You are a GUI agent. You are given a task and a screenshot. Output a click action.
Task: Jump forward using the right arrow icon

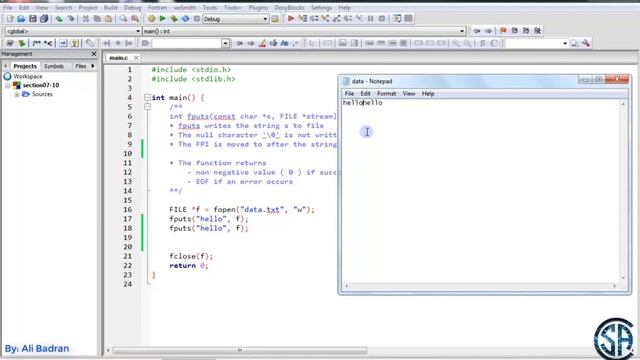point(488,31)
